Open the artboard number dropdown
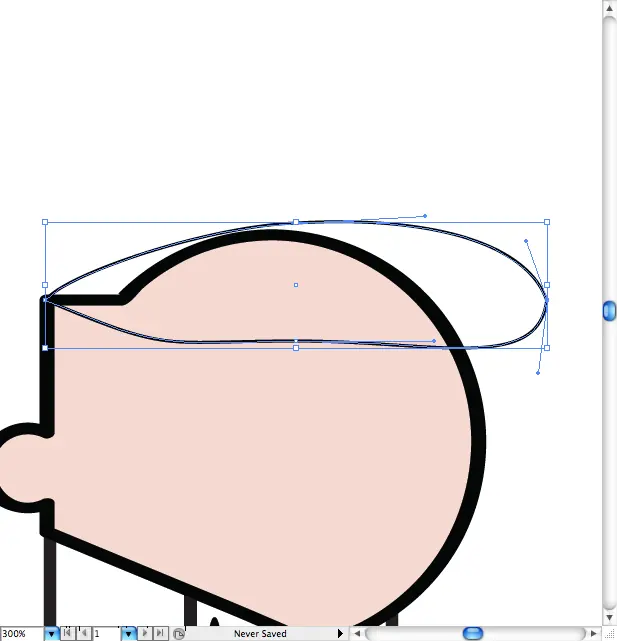This screenshot has width=617, height=641. [128, 634]
